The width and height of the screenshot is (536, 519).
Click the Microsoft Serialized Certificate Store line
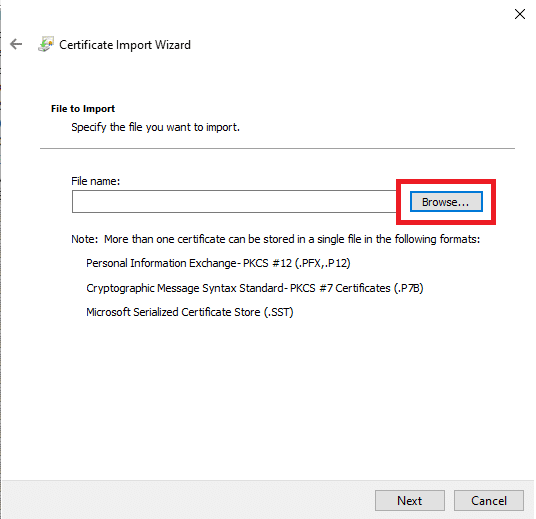190,312
